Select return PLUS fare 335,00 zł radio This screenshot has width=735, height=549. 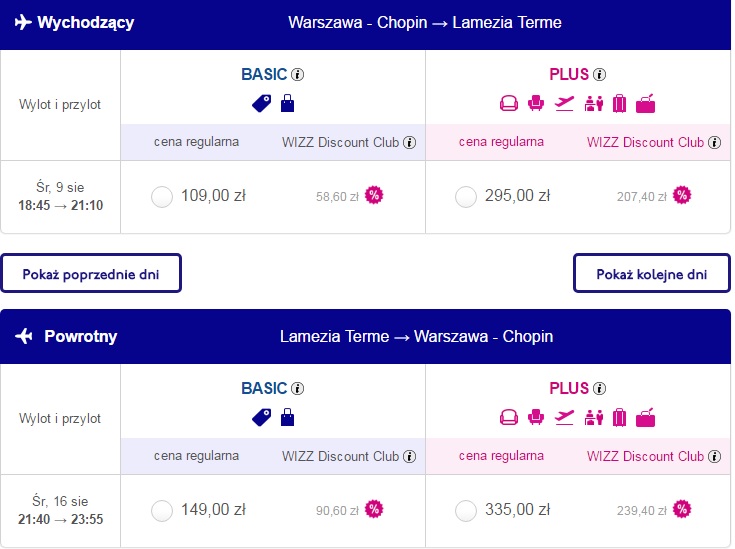(x=465, y=511)
